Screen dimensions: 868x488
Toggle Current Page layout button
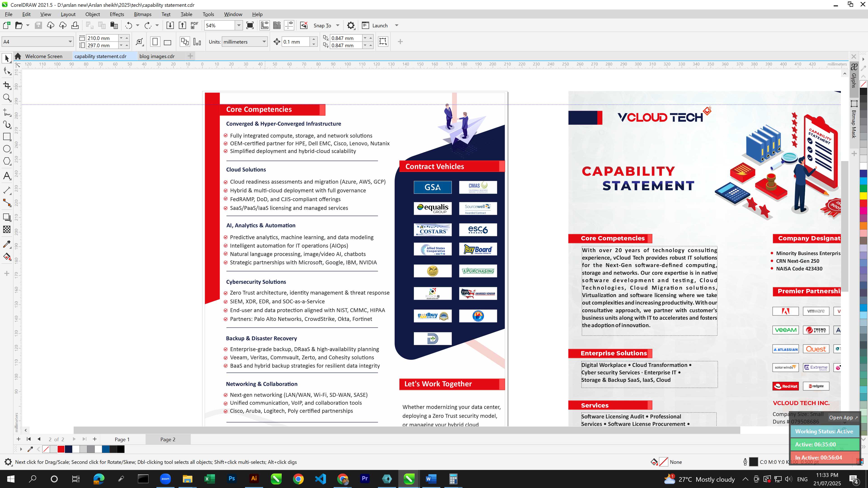click(x=197, y=42)
